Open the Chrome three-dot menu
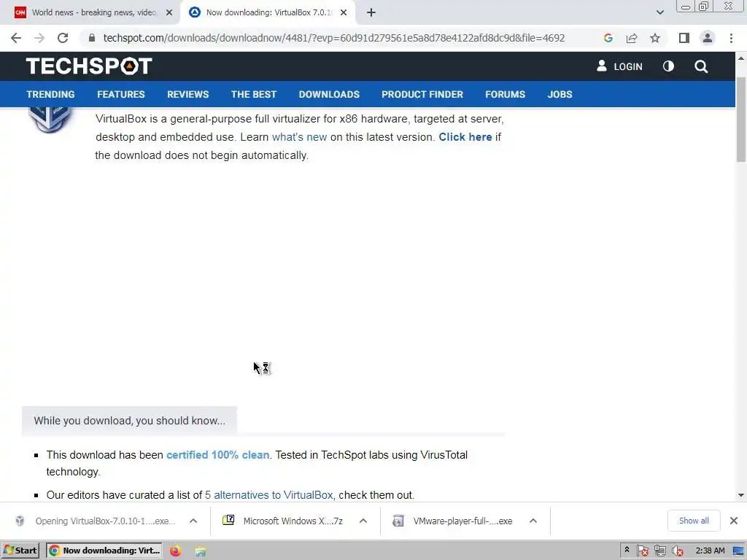 pos(731,38)
